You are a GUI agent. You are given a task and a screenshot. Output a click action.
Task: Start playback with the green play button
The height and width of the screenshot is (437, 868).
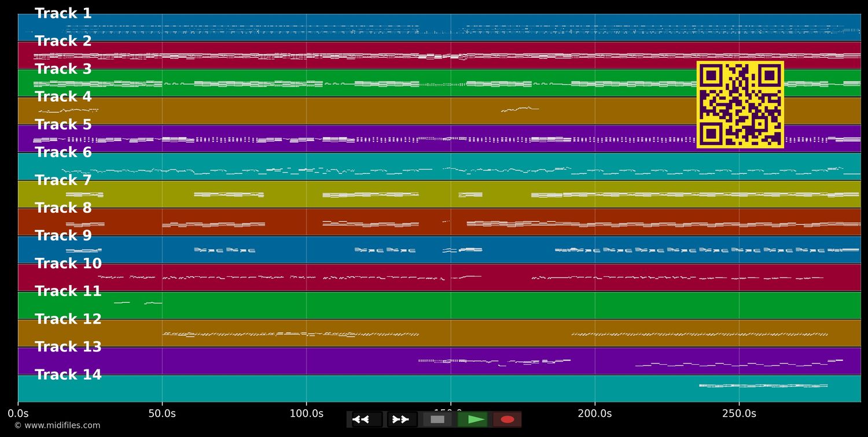472,420
